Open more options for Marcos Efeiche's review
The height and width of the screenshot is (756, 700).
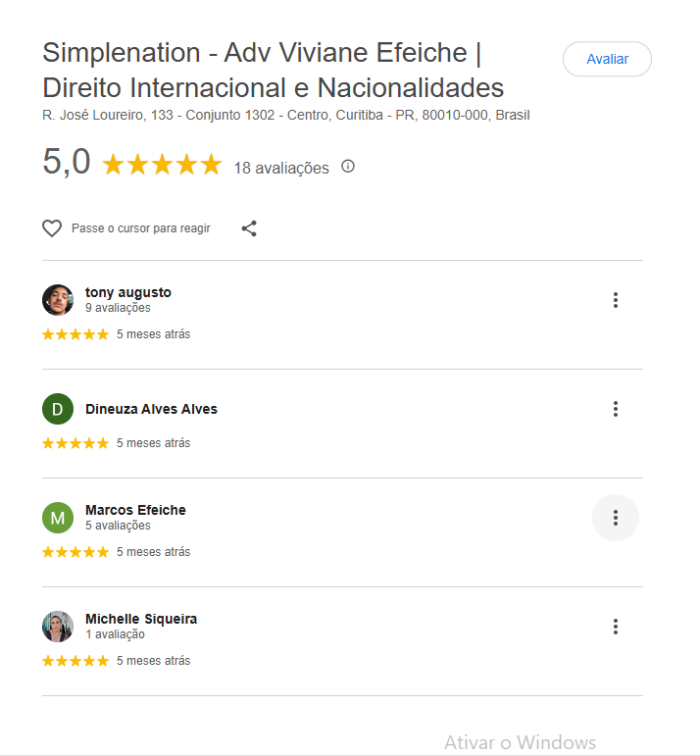[616, 518]
